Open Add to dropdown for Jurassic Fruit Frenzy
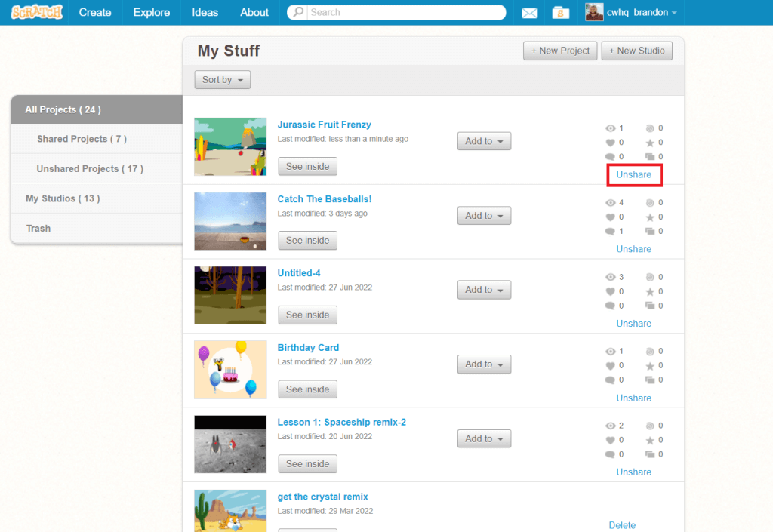This screenshot has height=532, width=773. click(484, 141)
